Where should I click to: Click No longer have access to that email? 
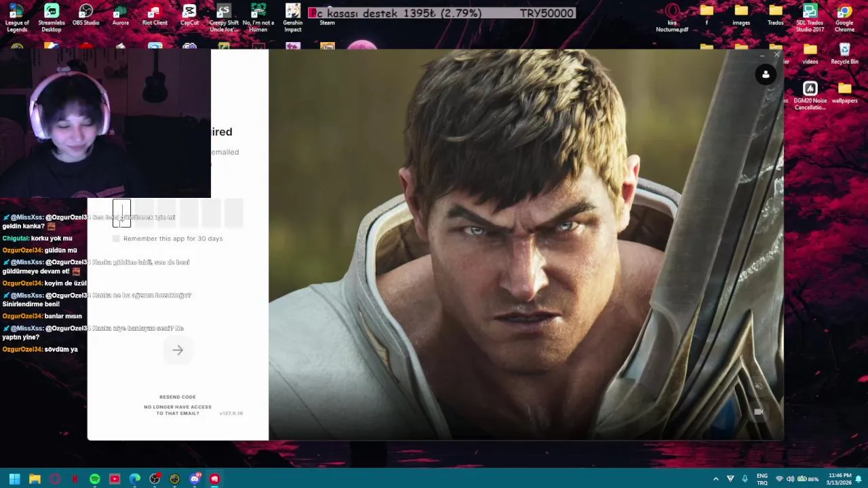coord(178,410)
